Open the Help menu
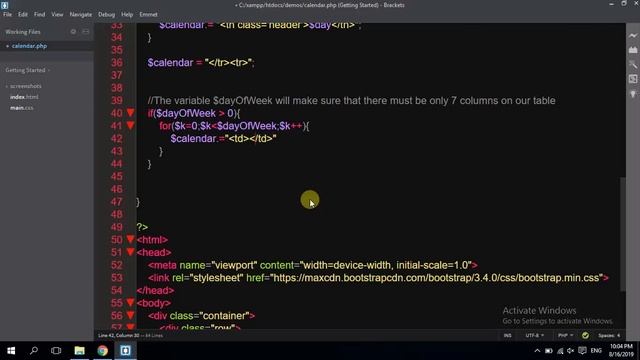This screenshot has height=360, width=640. [x=127, y=14]
